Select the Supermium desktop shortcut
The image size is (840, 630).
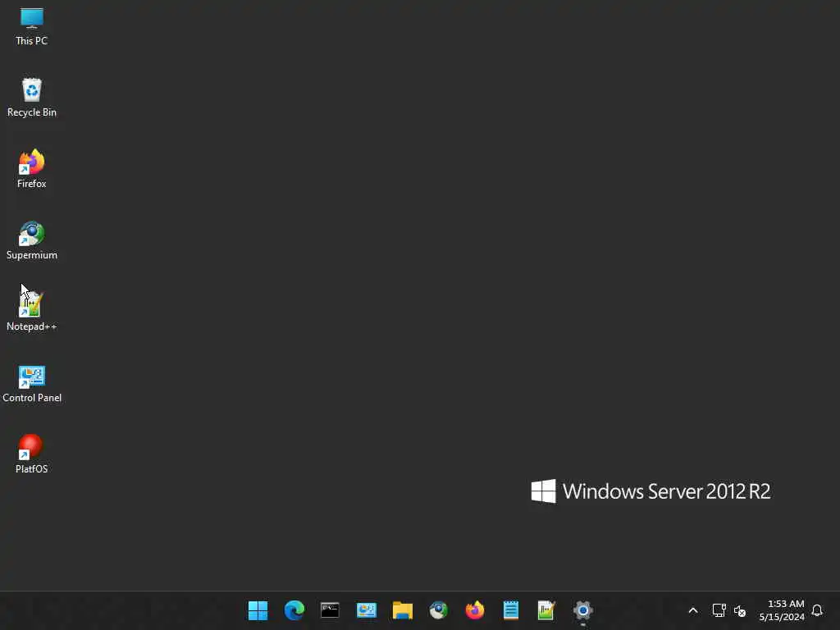click(32, 240)
